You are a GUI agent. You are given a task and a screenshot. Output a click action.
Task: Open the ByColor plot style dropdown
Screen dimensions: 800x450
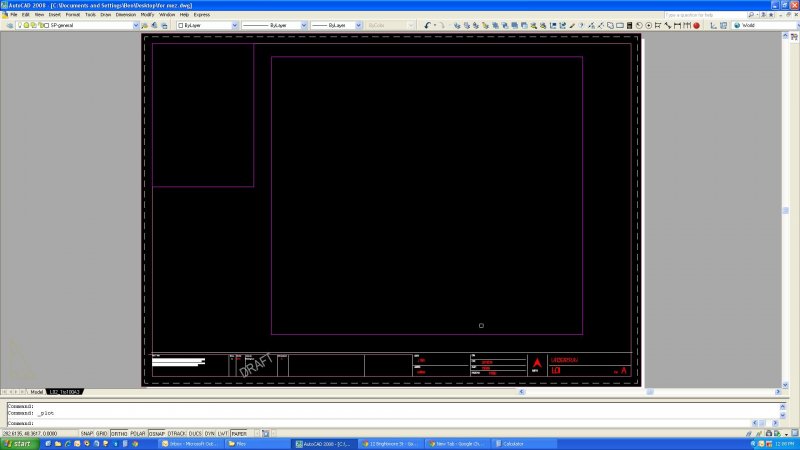tap(390, 25)
